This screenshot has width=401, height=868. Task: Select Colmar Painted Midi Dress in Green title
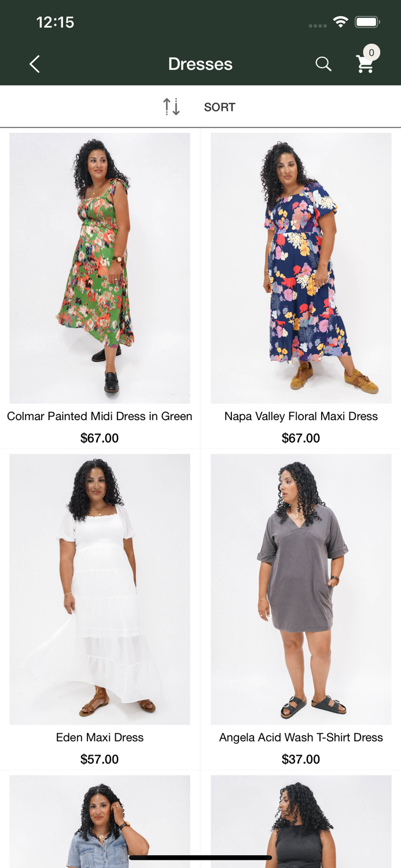(100, 416)
